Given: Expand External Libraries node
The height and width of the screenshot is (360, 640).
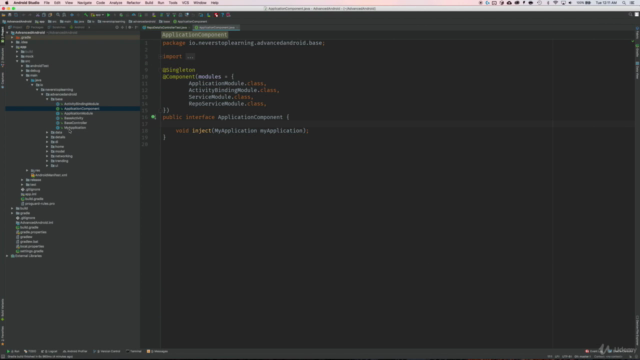Looking at the screenshot, I should point(7,256).
